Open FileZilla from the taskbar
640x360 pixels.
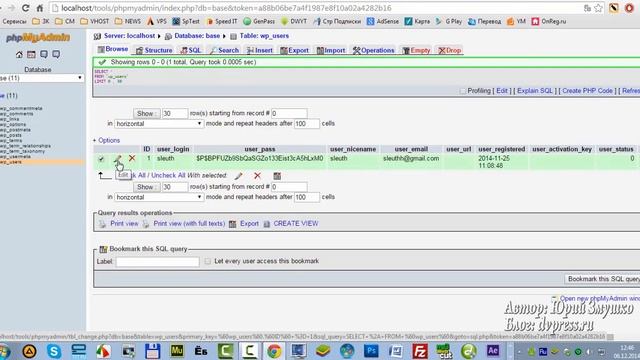(420, 351)
